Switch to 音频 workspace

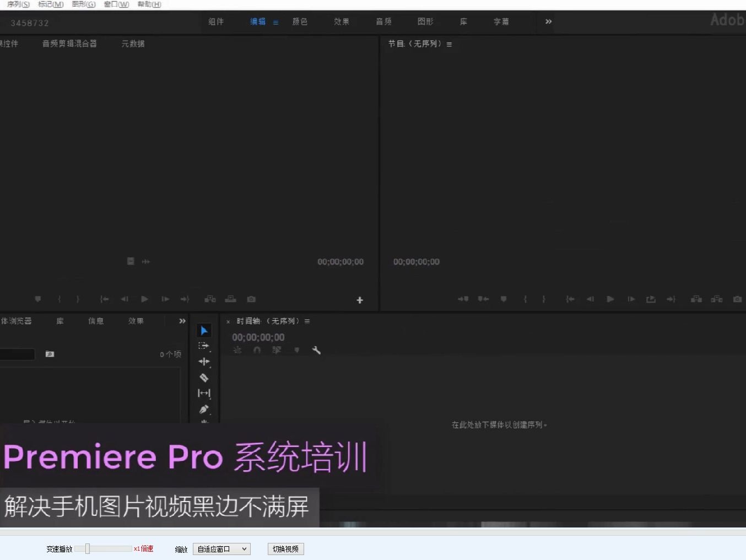point(383,21)
